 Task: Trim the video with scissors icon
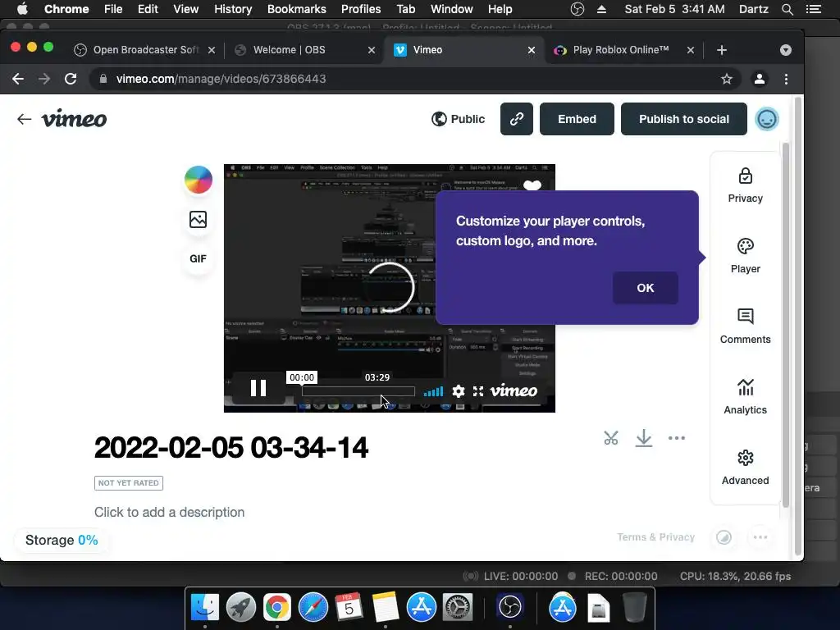(610, 438)
